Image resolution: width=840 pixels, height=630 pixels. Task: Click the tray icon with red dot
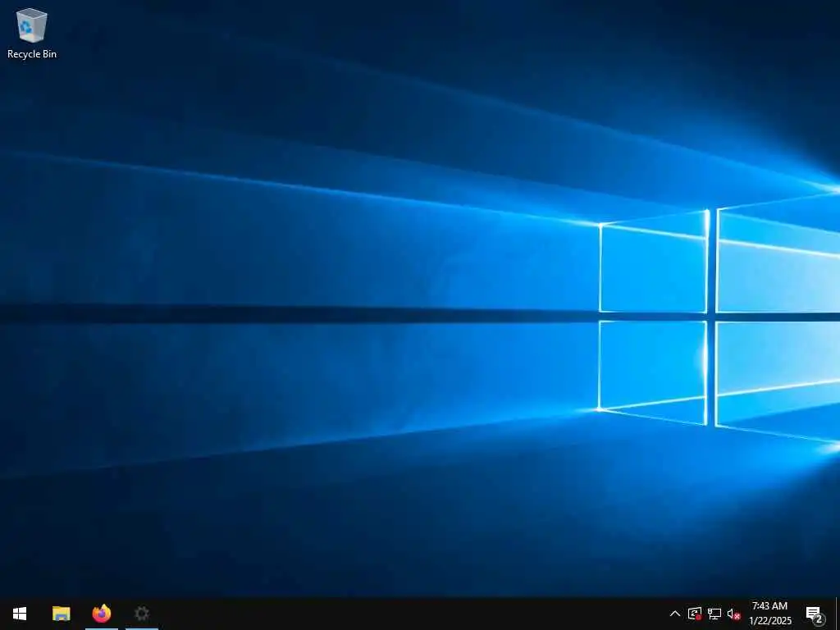[x=695, y=614]
